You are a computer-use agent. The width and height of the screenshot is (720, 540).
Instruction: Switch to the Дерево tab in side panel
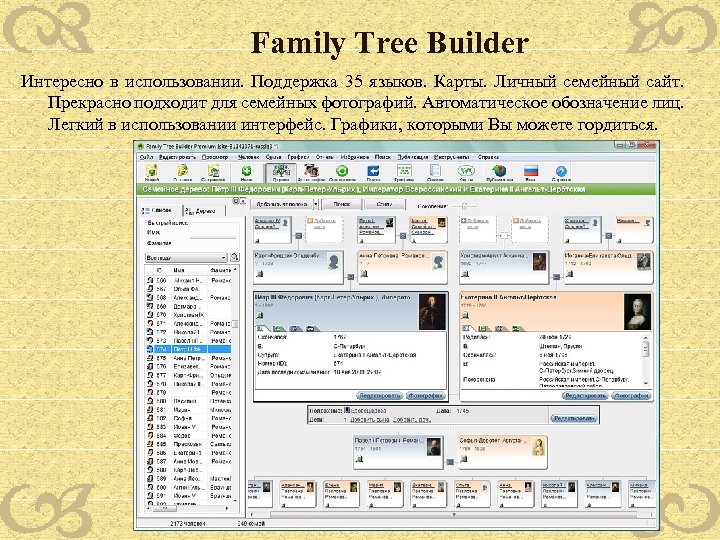204,211
